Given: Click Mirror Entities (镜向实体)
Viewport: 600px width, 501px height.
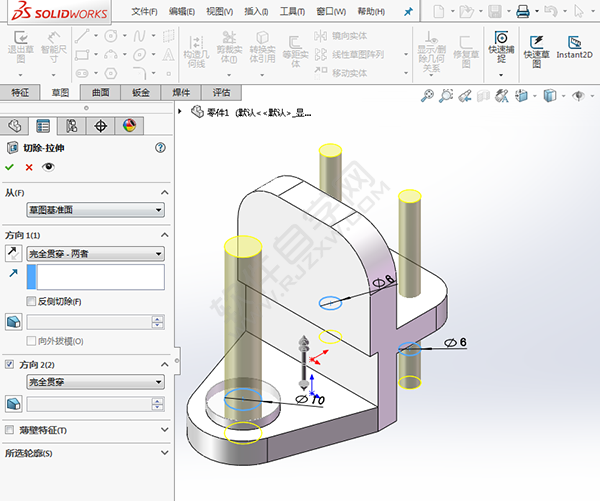Looking at the screenshot, I should click(340, 36).
